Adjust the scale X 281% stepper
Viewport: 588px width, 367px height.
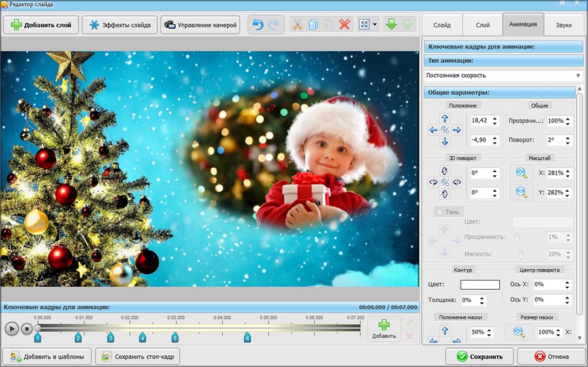pyautogui.click(x=568, y=173)
